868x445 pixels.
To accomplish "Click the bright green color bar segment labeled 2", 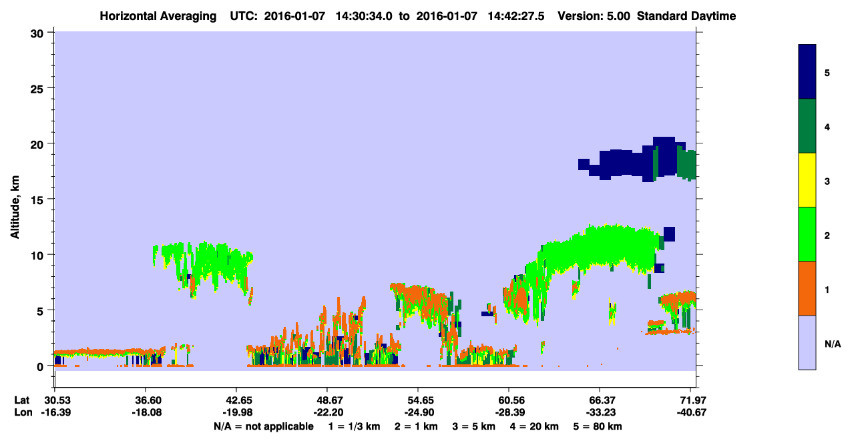I will click(x=807, y=234).
